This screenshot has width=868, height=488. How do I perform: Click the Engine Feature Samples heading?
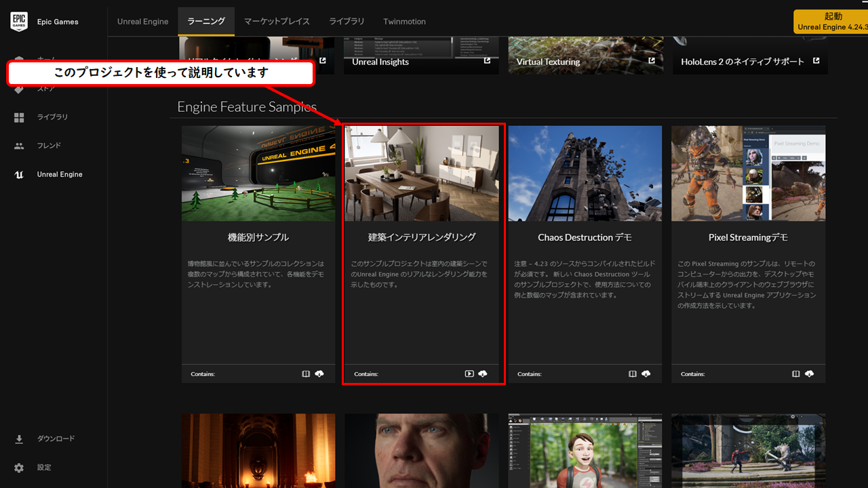click(x=247, y=107)
